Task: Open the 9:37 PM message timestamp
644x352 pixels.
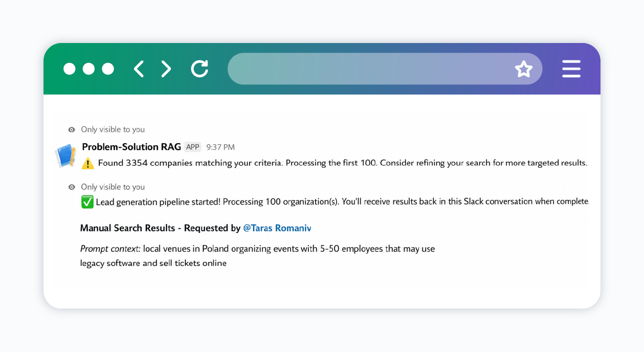Action: click(220, 147)
